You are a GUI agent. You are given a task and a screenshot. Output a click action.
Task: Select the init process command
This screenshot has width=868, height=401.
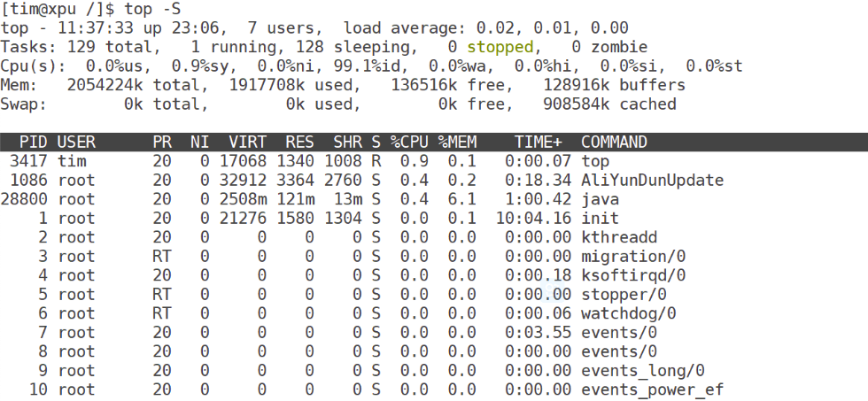tap(600, 219)
